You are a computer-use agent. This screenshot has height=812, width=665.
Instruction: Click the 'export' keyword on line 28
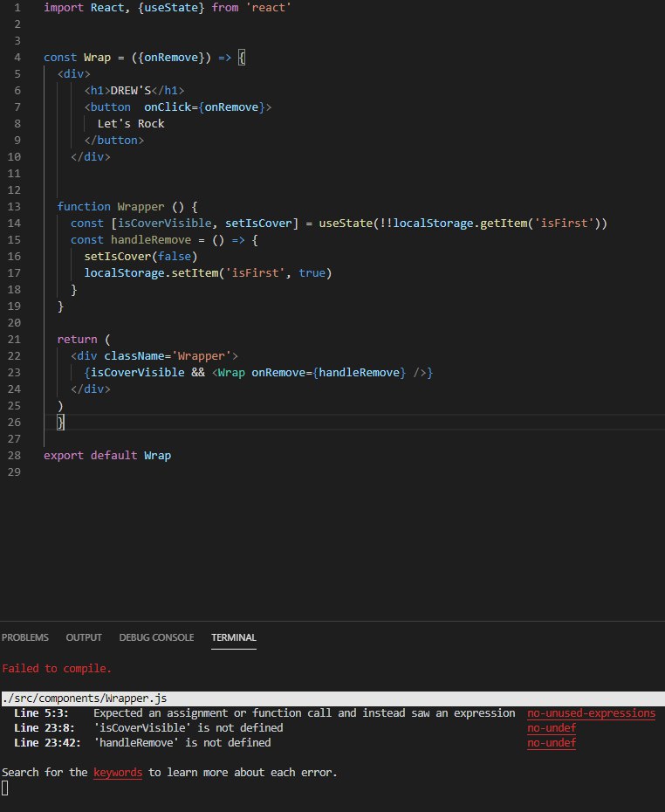(63, 455)
